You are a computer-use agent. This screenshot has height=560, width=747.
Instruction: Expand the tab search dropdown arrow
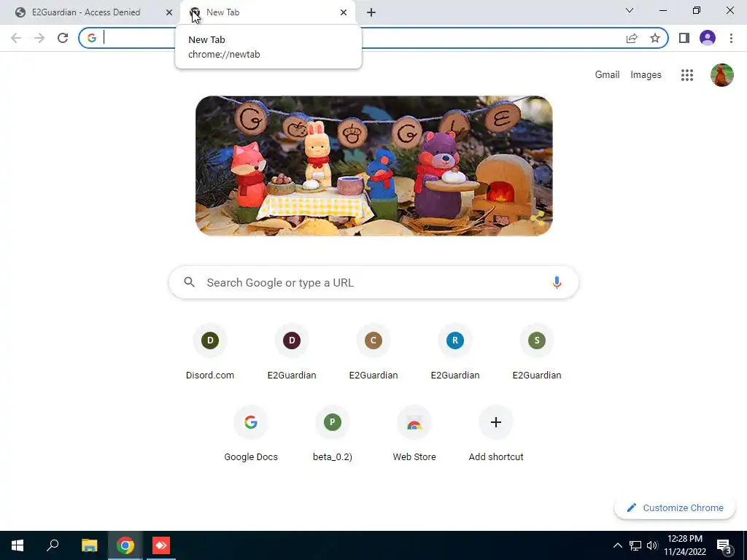(630, 10)
